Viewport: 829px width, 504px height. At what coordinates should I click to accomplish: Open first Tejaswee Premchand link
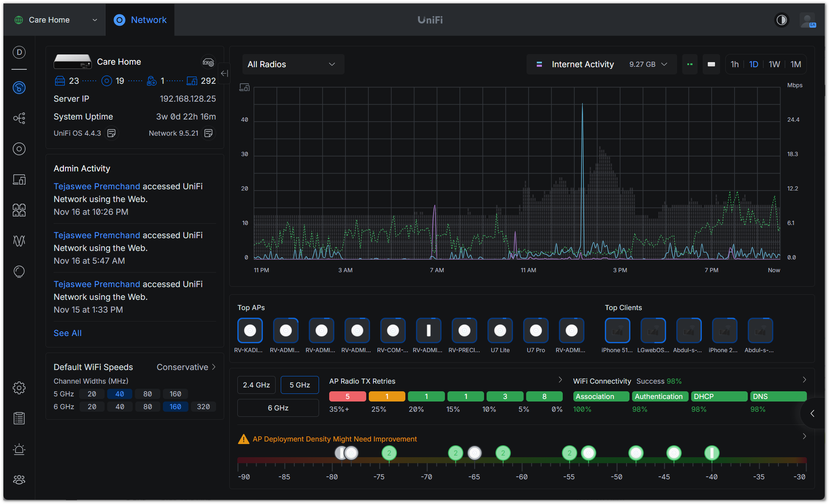97,186
